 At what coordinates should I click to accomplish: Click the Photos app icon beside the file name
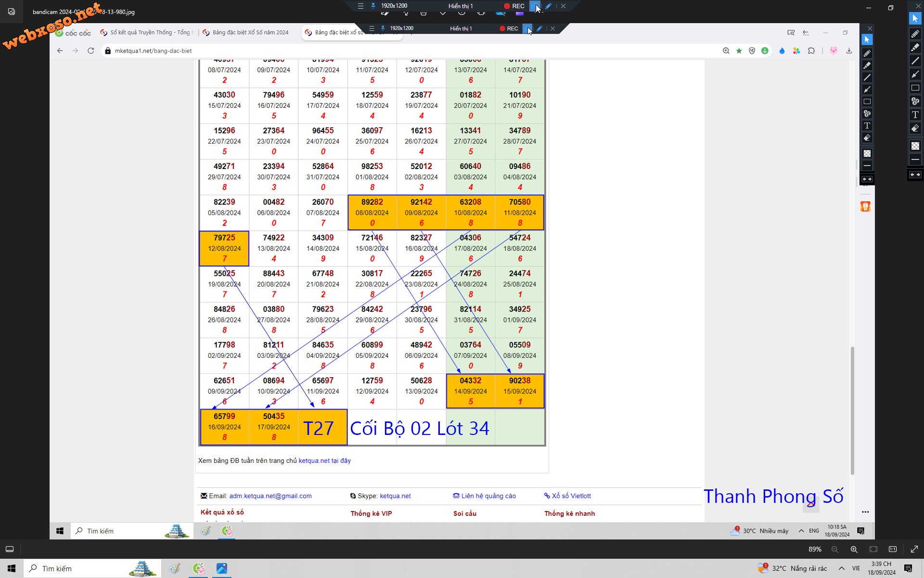click(x=12, y=12)
